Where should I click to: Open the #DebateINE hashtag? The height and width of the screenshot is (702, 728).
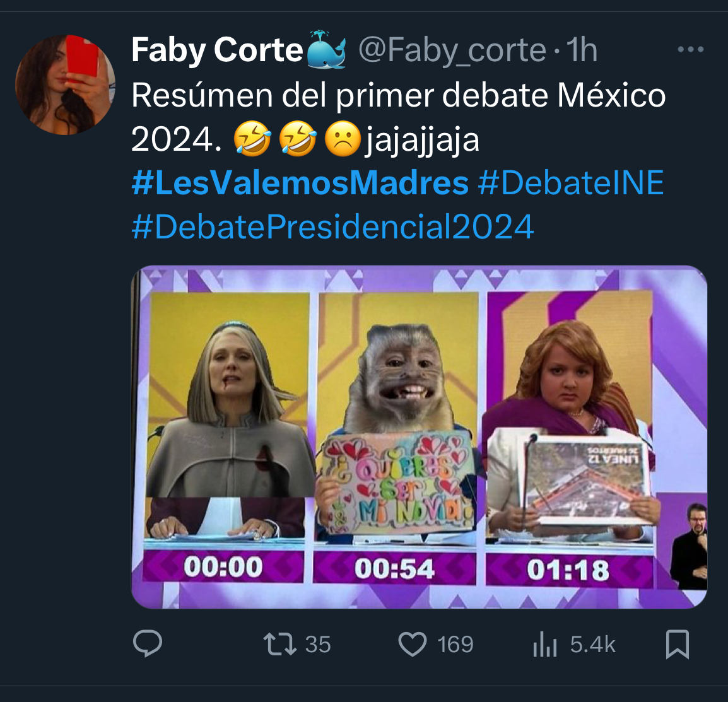pos(571,183)
